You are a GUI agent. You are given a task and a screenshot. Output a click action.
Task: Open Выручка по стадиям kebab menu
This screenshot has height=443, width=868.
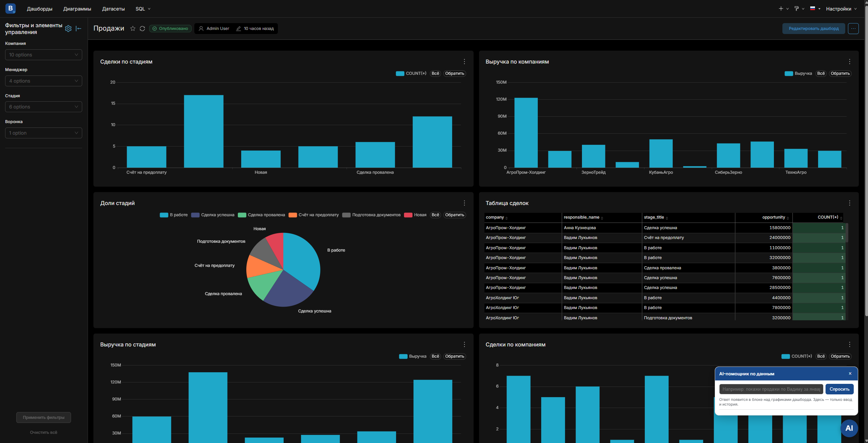[464, 344]
